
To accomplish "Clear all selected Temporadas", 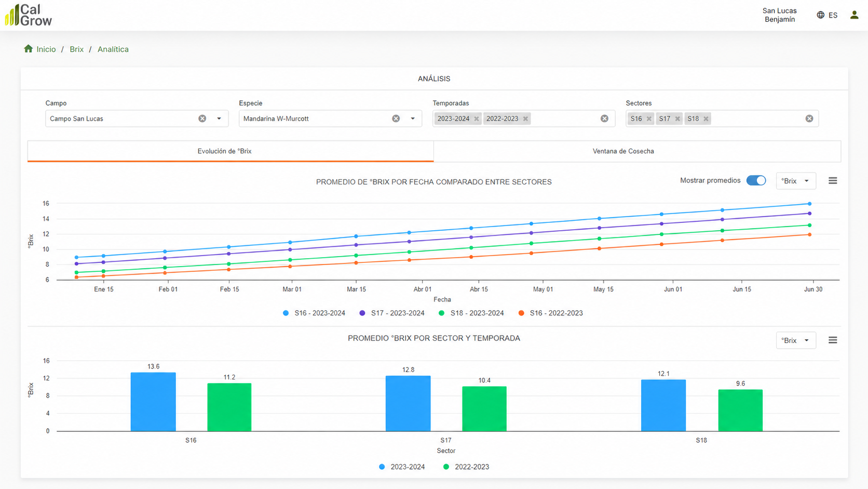I will pyautogui.click(x=604, y=118).
